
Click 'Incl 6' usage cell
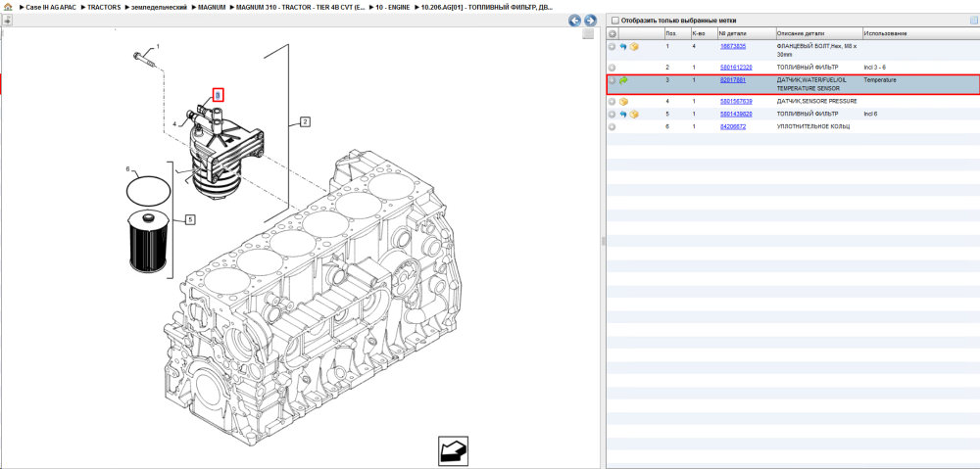pos(871,114)
